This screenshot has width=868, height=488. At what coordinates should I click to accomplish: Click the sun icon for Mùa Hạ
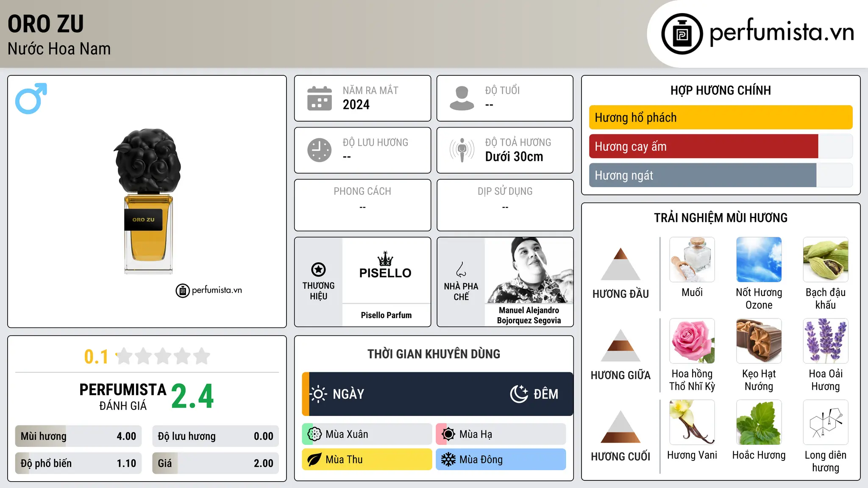pyautogui.click(x=448, y=434)
